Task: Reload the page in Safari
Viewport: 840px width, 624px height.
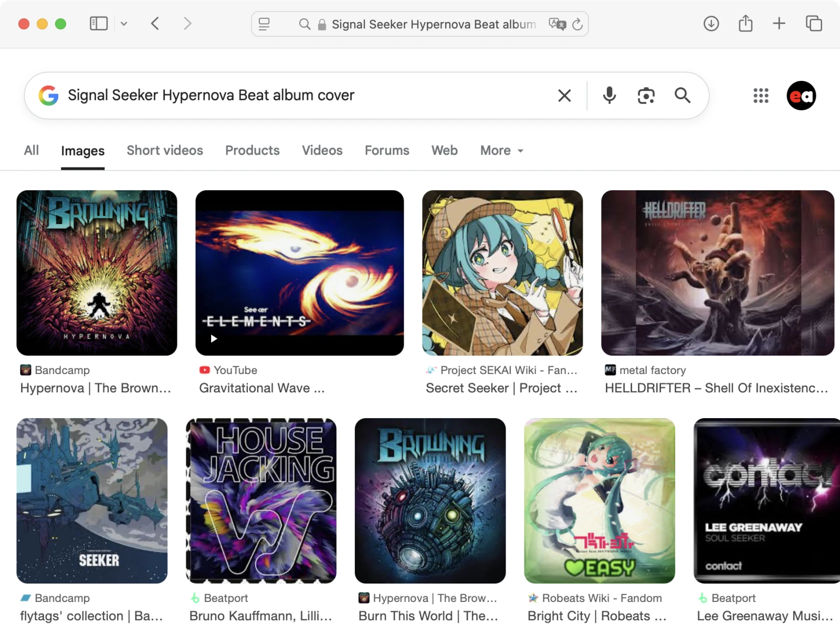Action: [577, 24]
